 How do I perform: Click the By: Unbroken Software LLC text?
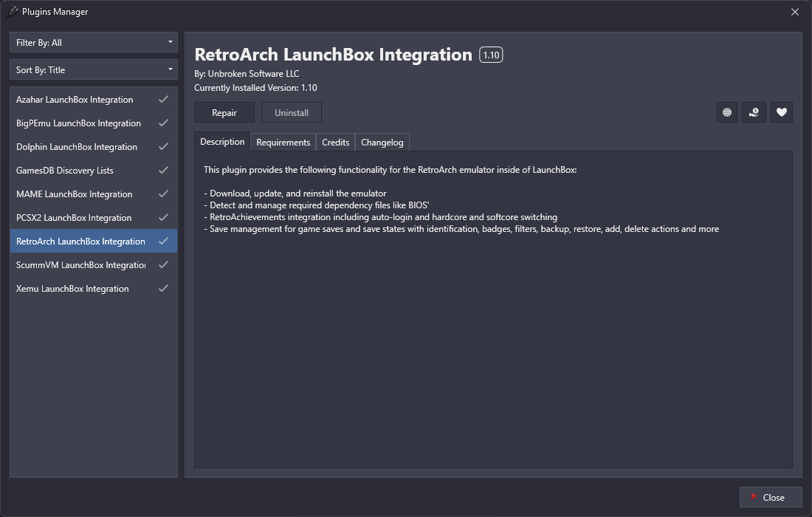coord(247,74)
